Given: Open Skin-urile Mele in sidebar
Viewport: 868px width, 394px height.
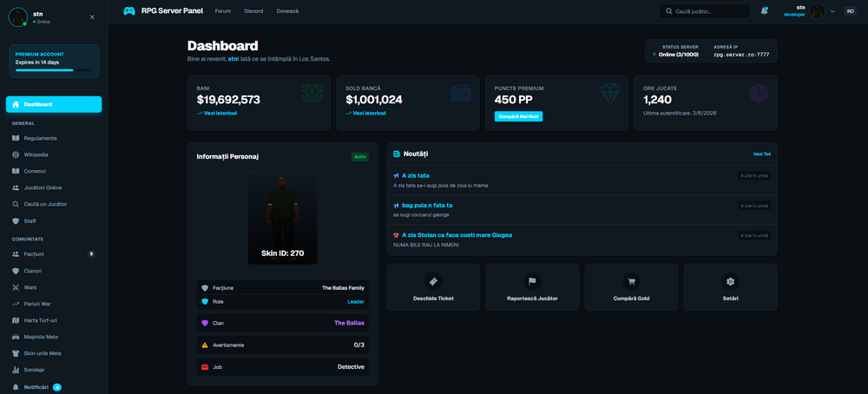Looking at the screenshot, I should (x=54, y=353).
